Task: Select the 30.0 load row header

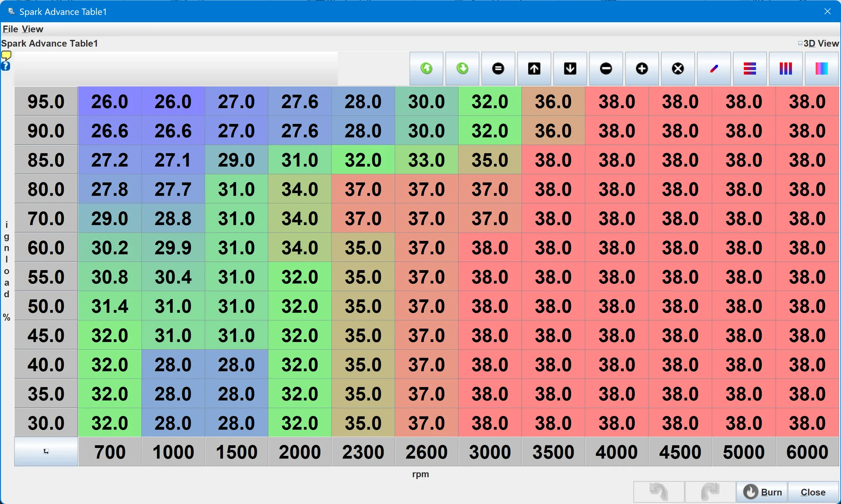Action: (46, 423)
